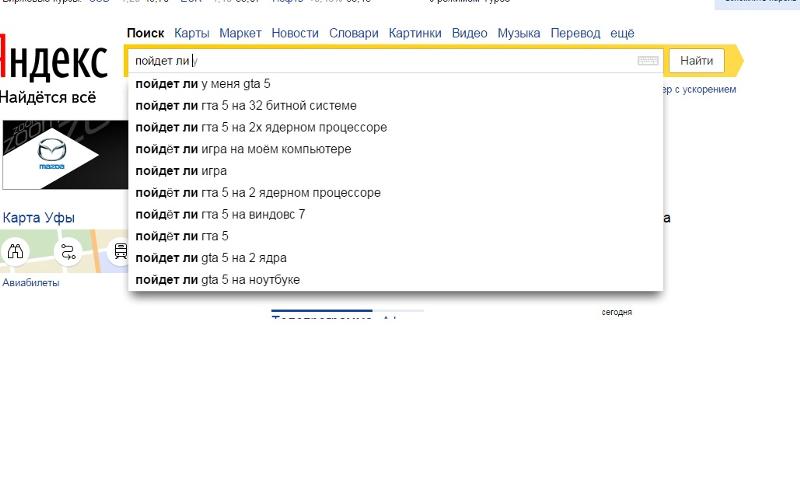Screen dimensions: 800x477
Task: Select the Поиск tab
Action: (145, 33)
